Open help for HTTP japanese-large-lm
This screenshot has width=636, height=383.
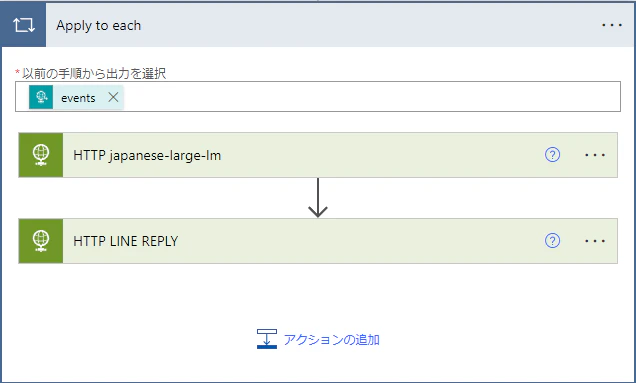[x=552, y=155]
